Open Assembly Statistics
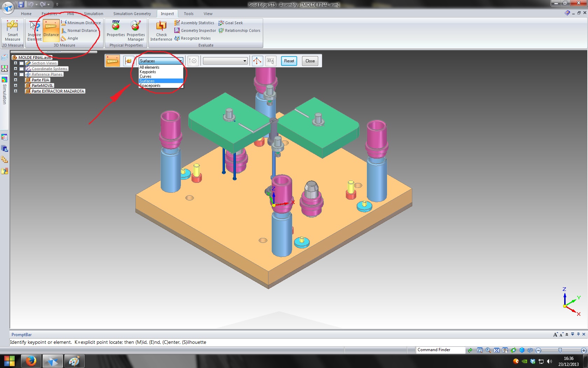Screen dimensions: 588x368 [x=194, y=23]
